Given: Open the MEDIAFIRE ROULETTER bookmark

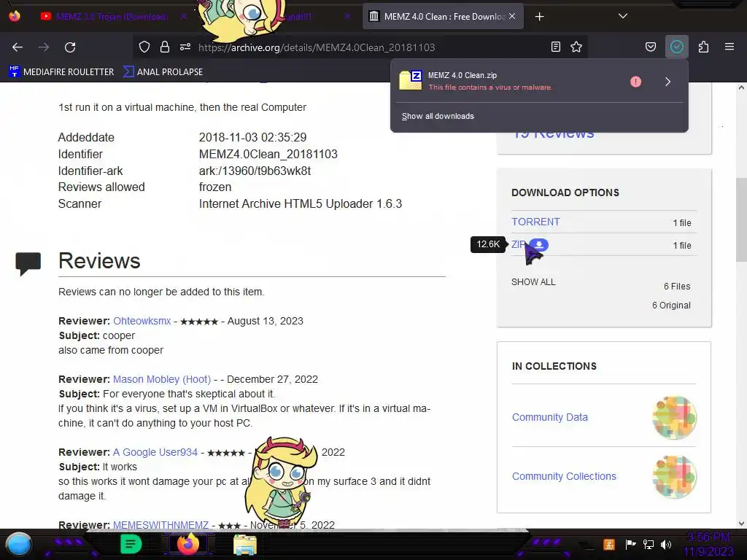Looking at the screenshot, I should (61, 72).
